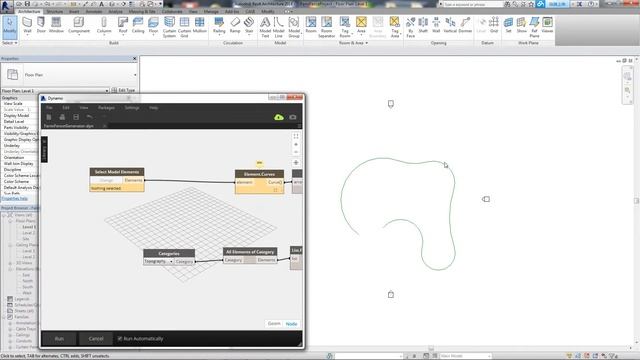The height and width of the screenshot is (360, 640).
Task: Click the Model Line tool
Action: pyautogui.click(x=279, y=27)
